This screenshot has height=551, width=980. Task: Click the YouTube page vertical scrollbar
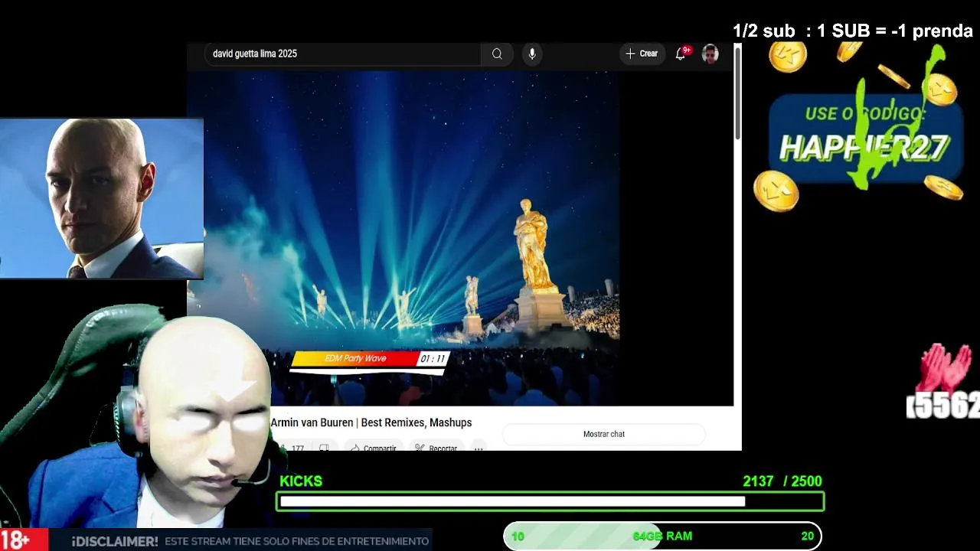(x=737, y=92)
